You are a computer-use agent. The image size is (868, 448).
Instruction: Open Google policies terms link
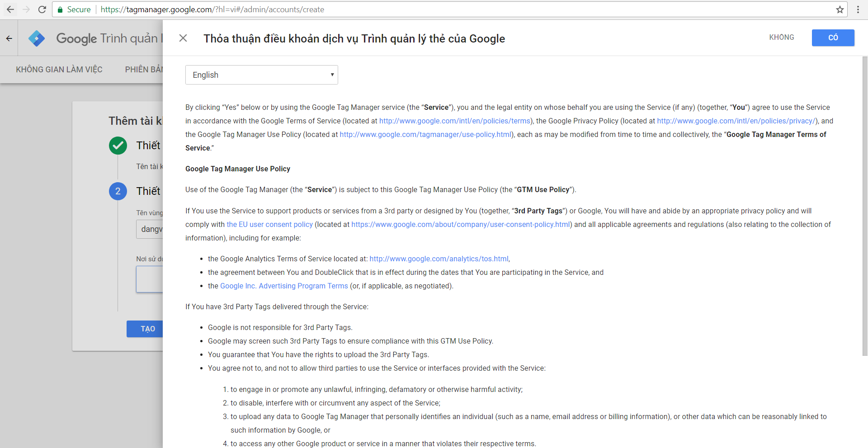click(455, 121)
